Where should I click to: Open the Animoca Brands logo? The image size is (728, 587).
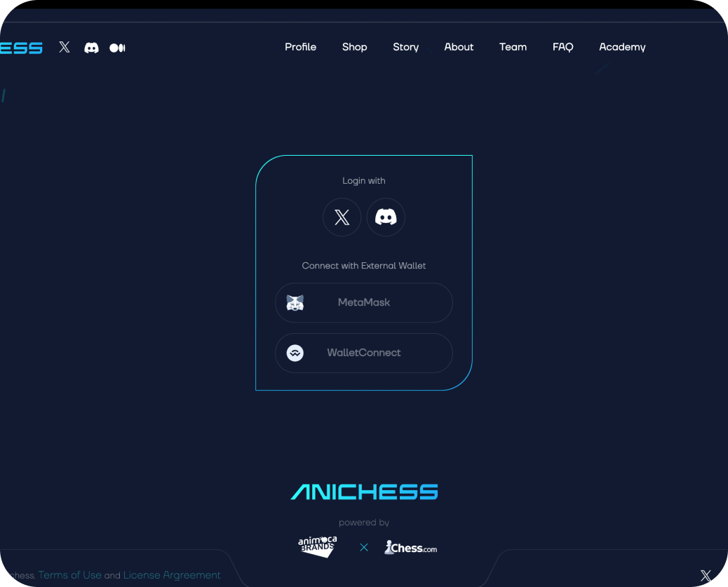click(x=318, y=546)
